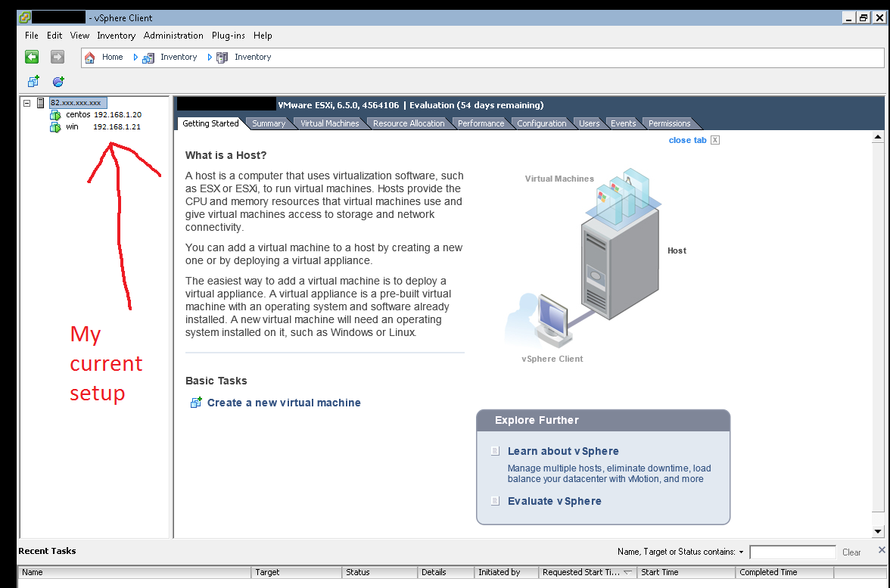Open the Plug-ins menu
Image resolution: width=890 pixels, height=588 pixels.
(x=229, y=35)
